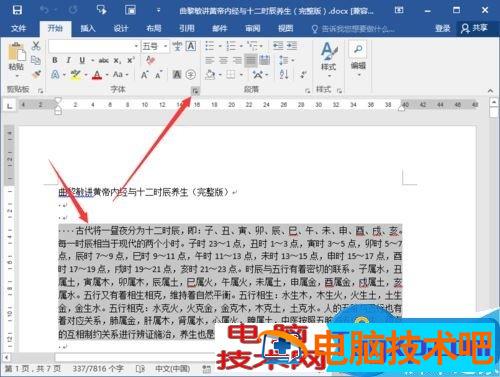
Task: Open the font color dropdown arrow
Action: coord(107,75)
